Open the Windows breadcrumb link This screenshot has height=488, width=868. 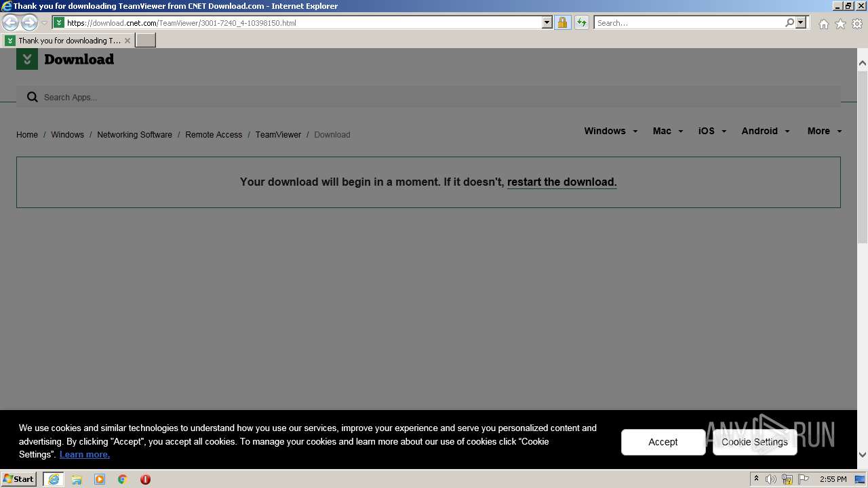pos(67,135)
